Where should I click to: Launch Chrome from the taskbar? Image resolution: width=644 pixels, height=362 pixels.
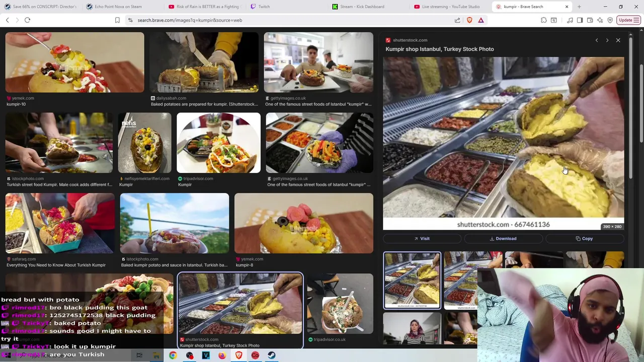(x=173, y=355)
